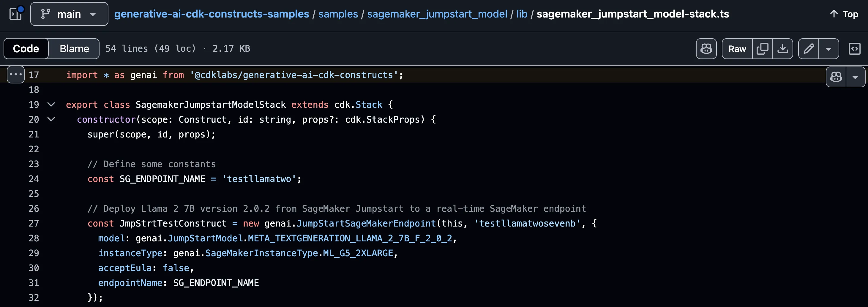Go to the samples folder breadcrumb
Image resolution: width=868 pixels, height=307 pixels.
338,14
